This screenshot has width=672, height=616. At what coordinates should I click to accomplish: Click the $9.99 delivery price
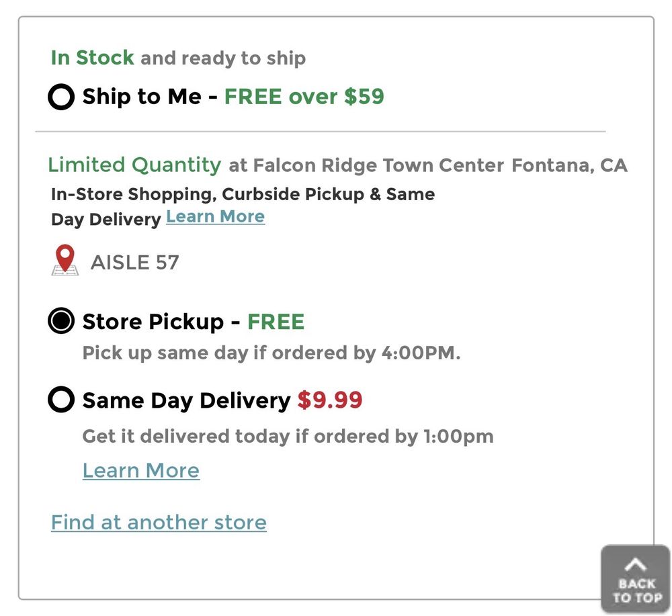point(330,401)
